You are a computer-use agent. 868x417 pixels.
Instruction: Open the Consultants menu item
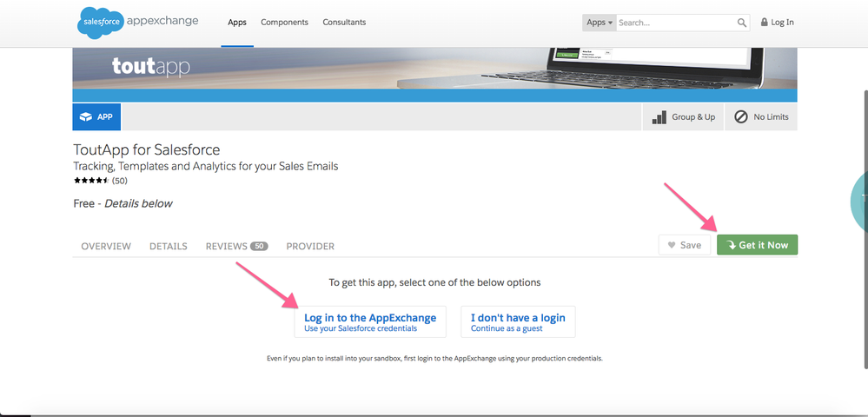pyautogui.click(x=344, y=23)
